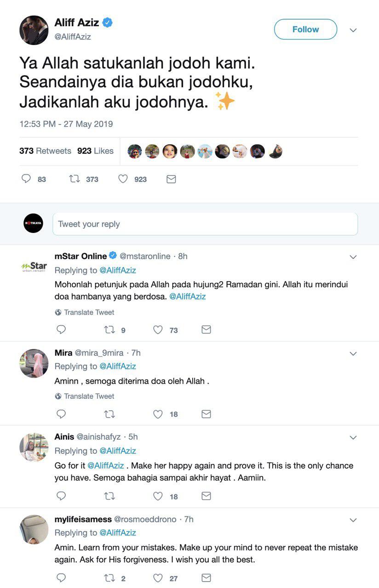Open options menu on Ainis's reply
379x588 pixels.
coord(353,437)
